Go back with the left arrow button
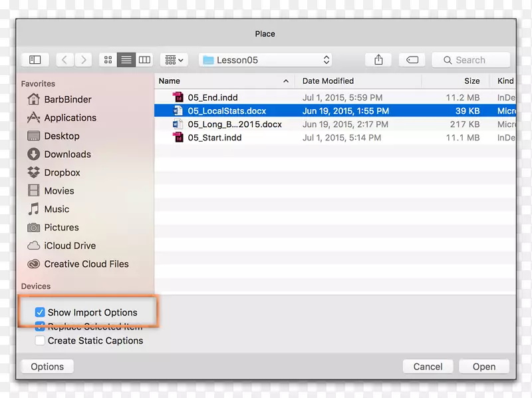The image size is (532, 398). 65,60
